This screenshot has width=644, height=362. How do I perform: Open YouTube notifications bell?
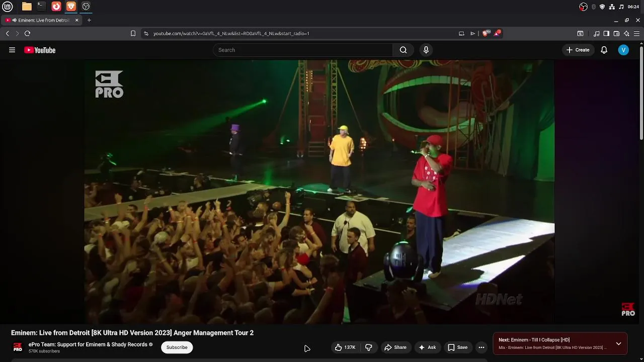pyautogui.click(x=604, y=50)
